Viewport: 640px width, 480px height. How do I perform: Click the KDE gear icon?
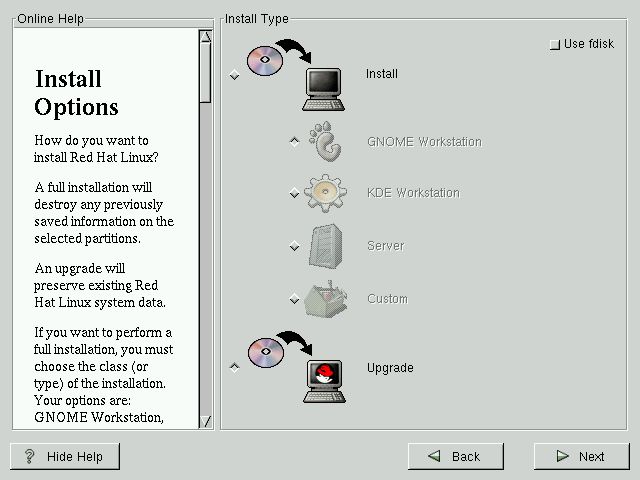326,193
